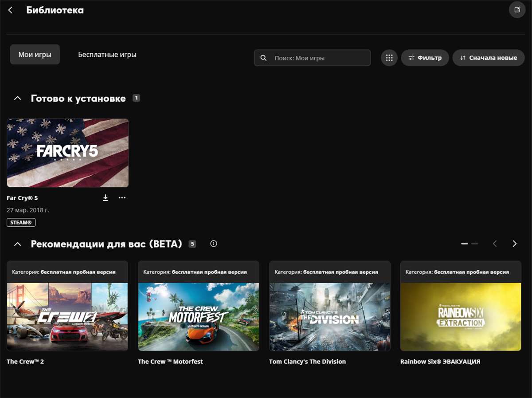
Task: Show previous page of recommendations
Action: [x=495, y=244]
